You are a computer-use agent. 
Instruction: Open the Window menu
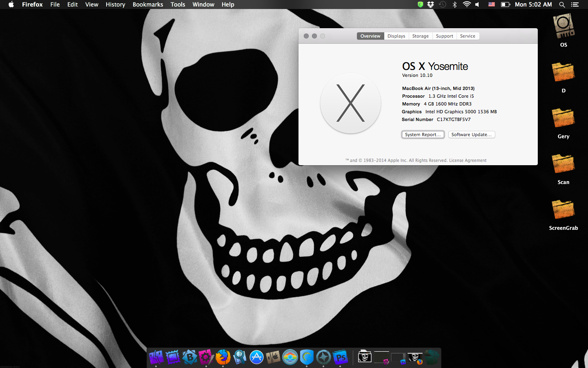coord(203,4)
